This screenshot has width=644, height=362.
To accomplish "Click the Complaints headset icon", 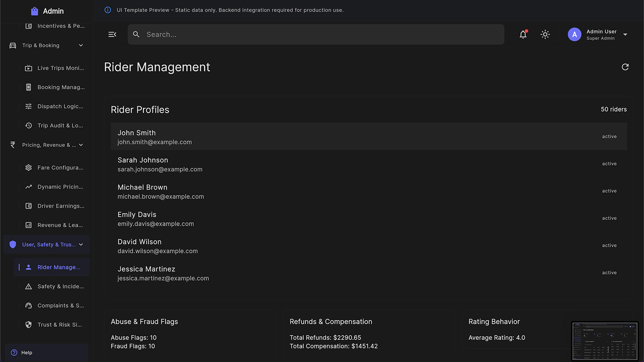I will click(28, 305).
